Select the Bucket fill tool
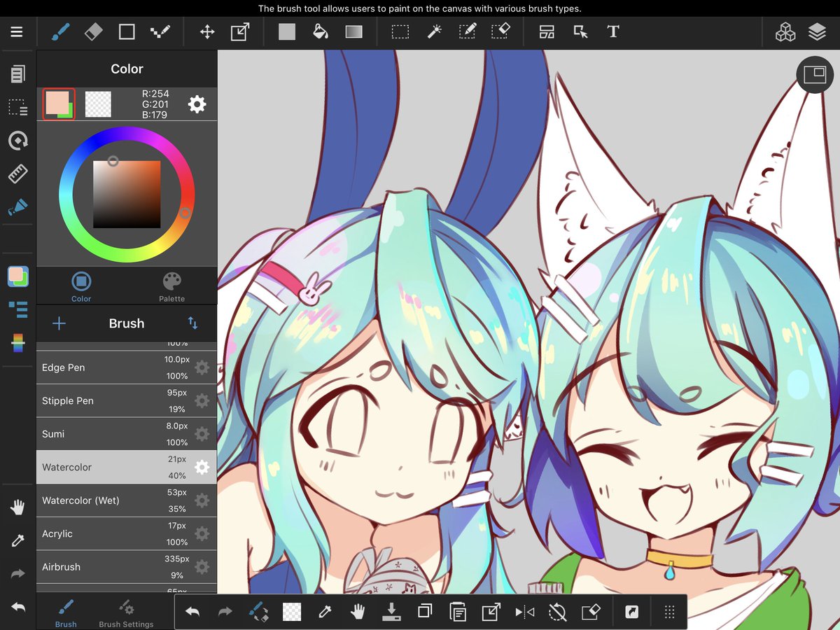This screenshot has height=630, width=840. pyautogui.click(x=321, y=32)
